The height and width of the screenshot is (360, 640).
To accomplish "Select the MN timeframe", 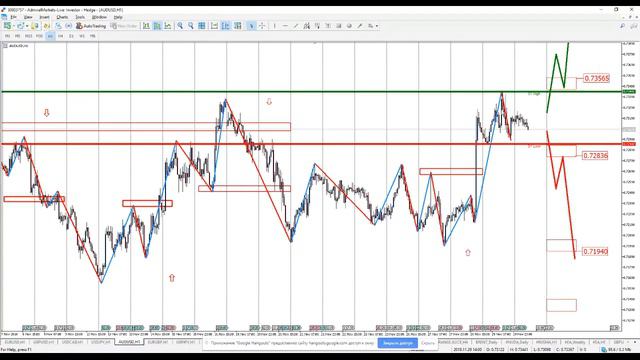I will [x=92, y=36].
